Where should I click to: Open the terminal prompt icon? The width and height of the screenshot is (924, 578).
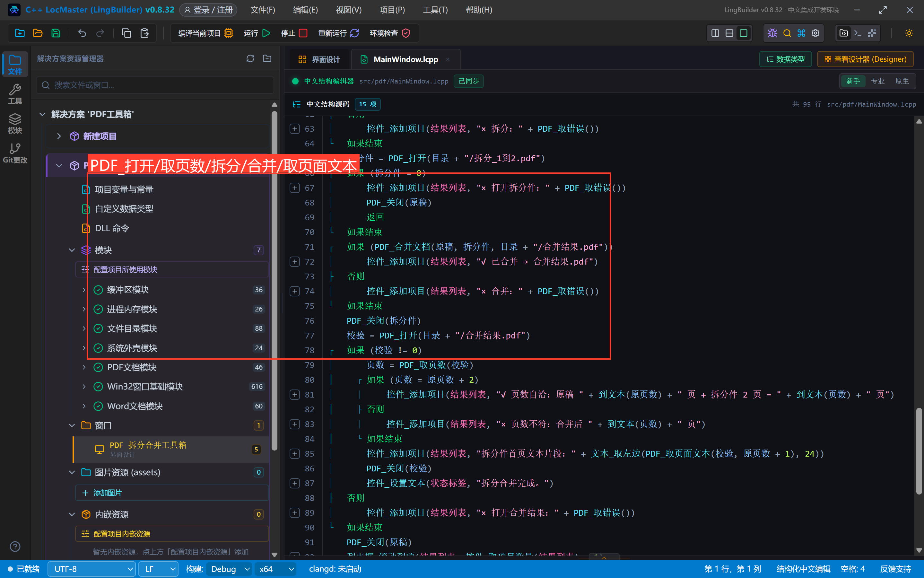coord(858,33)
